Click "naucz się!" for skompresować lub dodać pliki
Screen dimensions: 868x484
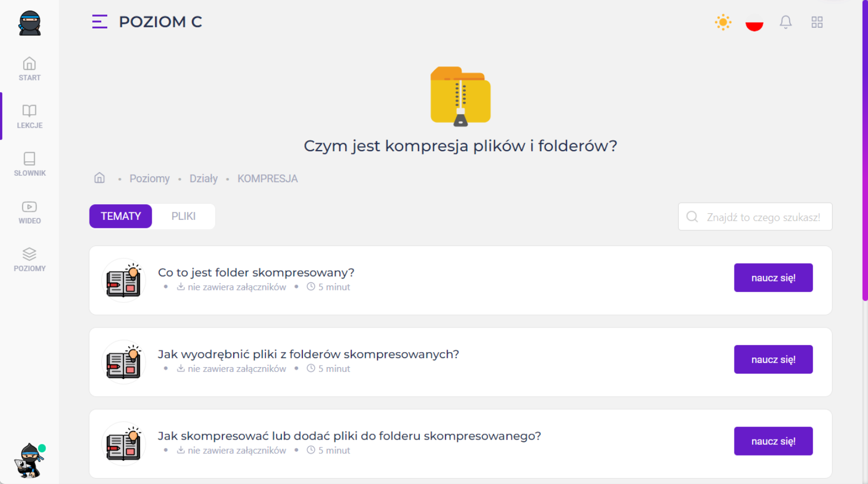click(773, 441)
